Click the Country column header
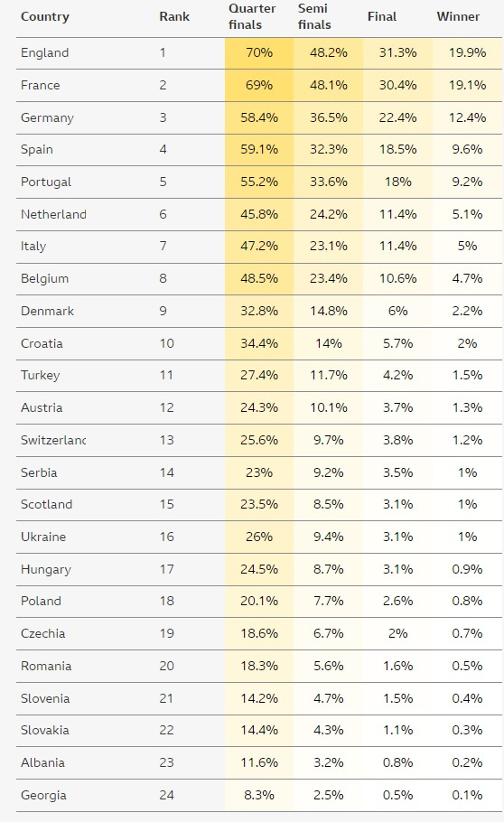Image resolution: width=504 pixels, height=822 pixels. 45,17
